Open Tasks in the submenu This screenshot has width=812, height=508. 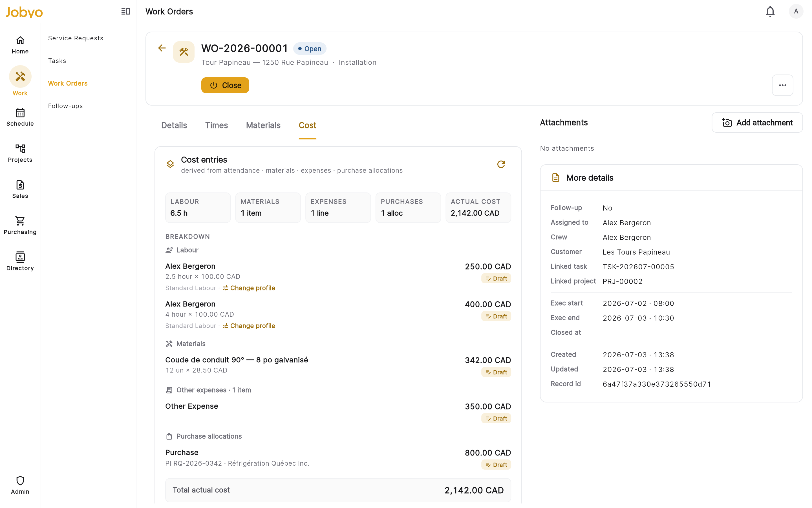pos(57,61)
